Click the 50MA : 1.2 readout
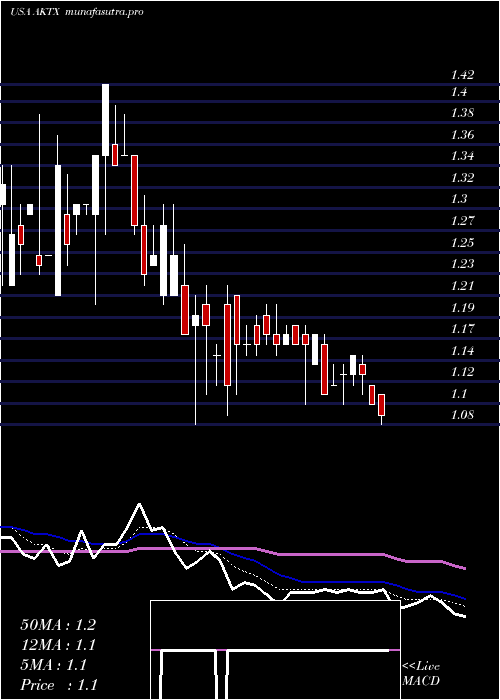This screenshot has height=700, width=500. pyautogui.click(x=58, y=625)
